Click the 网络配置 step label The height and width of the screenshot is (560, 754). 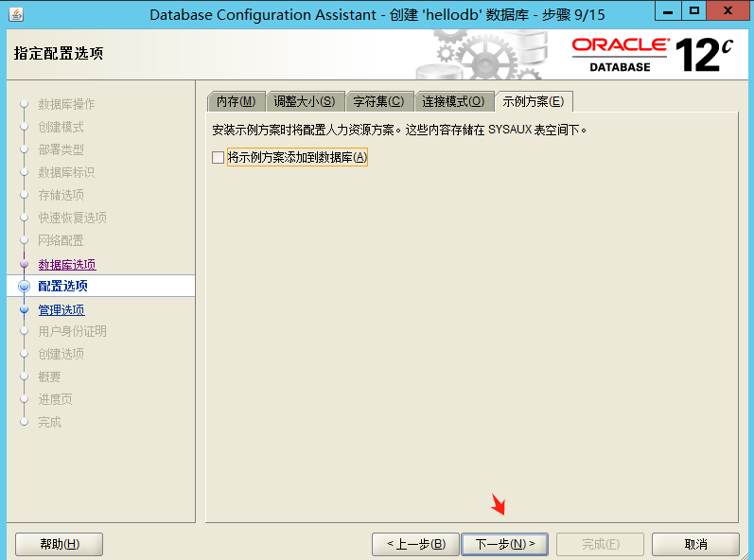click(61, 240)
